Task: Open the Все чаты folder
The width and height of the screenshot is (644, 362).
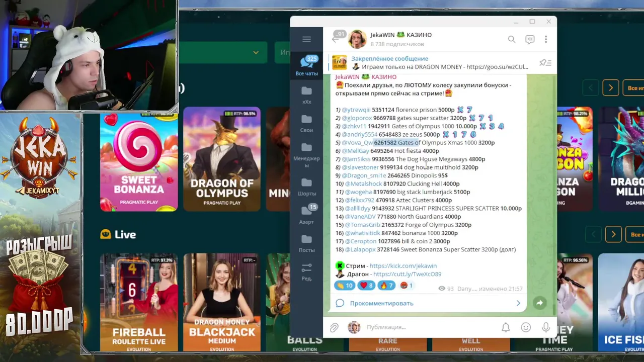Action: tap(306, 66)
